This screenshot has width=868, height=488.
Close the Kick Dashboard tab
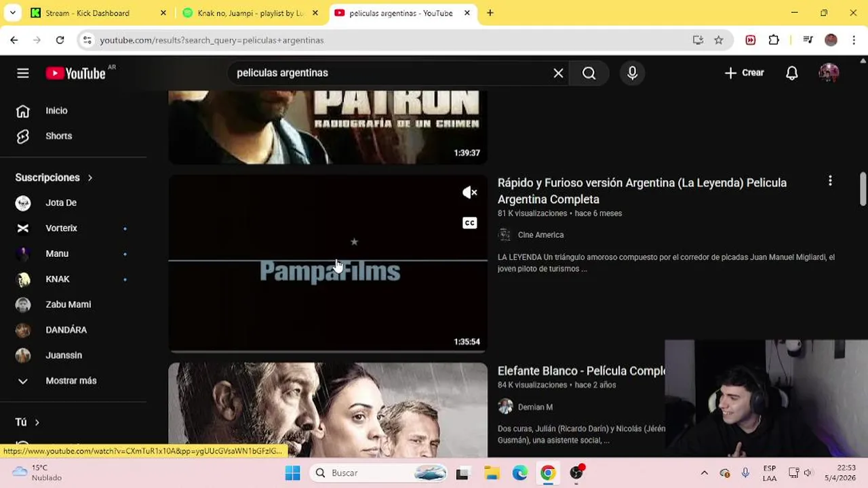pos(163,13)
